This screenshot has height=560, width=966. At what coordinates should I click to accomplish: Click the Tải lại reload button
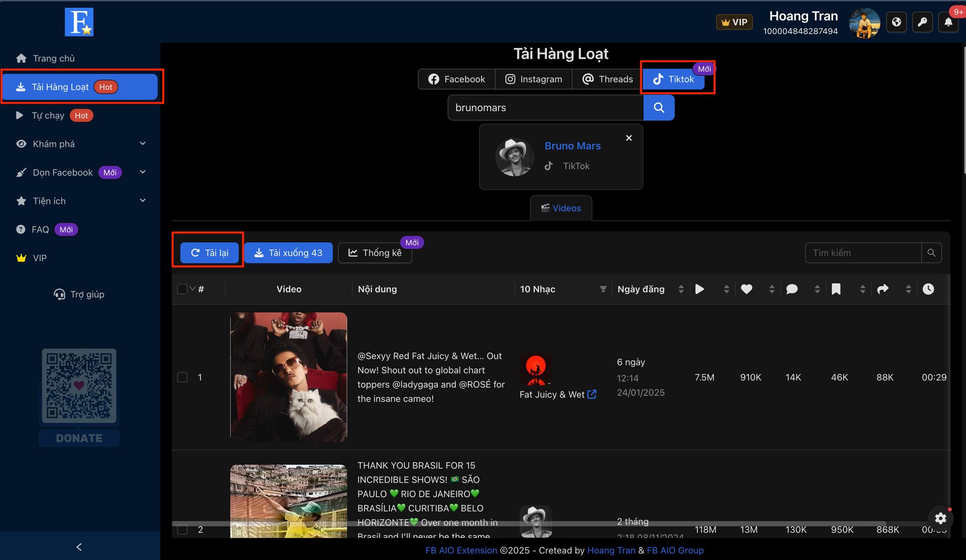pos(209,253)
